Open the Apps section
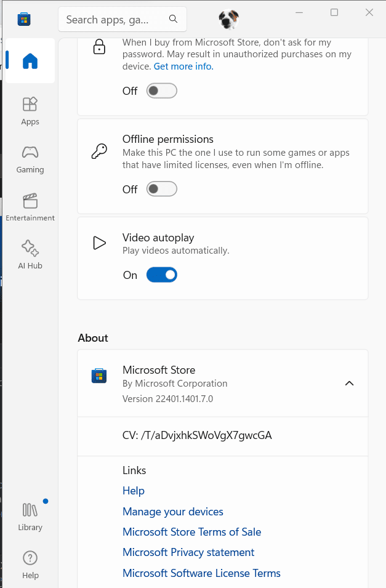This screenshot has height=588, width=386. coord(30,111)
